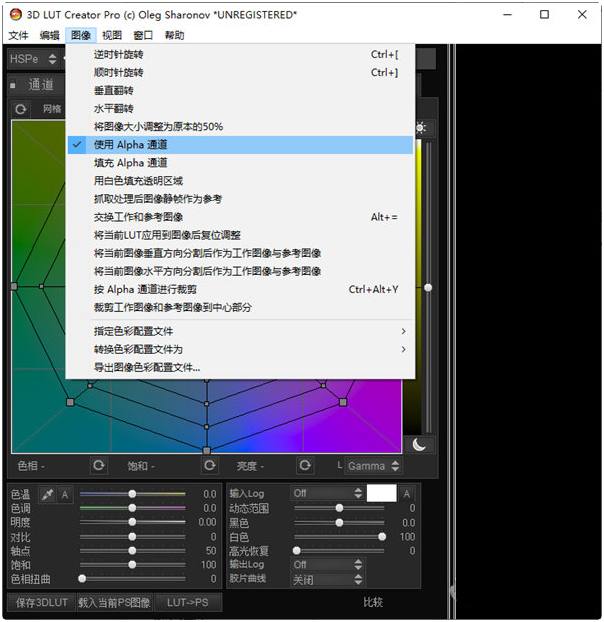Open the Gamma dropdown
Viewport: 604px width, 622px height.
click(374, 466)
